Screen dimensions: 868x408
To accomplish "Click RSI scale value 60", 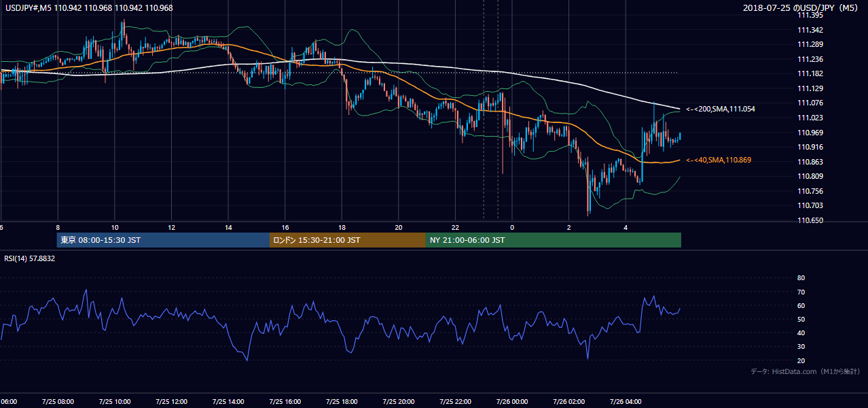I will point(801,305).
